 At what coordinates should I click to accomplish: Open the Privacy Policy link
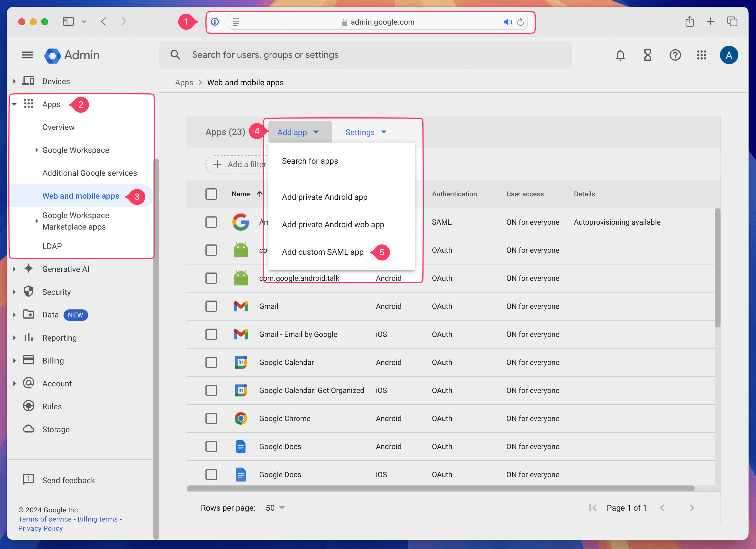coord(40,528)
